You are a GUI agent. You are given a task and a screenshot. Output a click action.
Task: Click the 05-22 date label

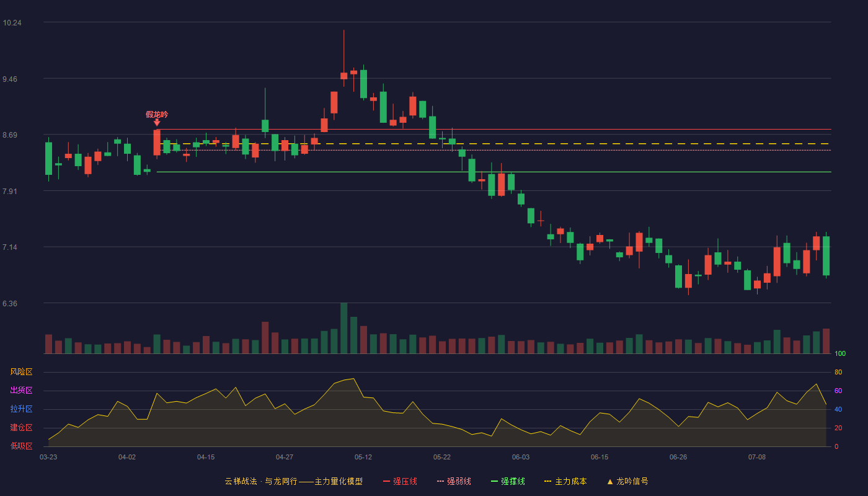(442, 457)
